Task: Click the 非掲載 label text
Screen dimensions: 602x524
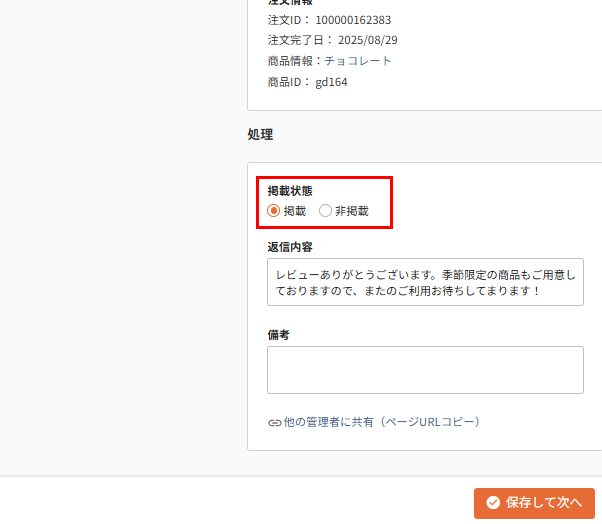Action: click(351, 211)
